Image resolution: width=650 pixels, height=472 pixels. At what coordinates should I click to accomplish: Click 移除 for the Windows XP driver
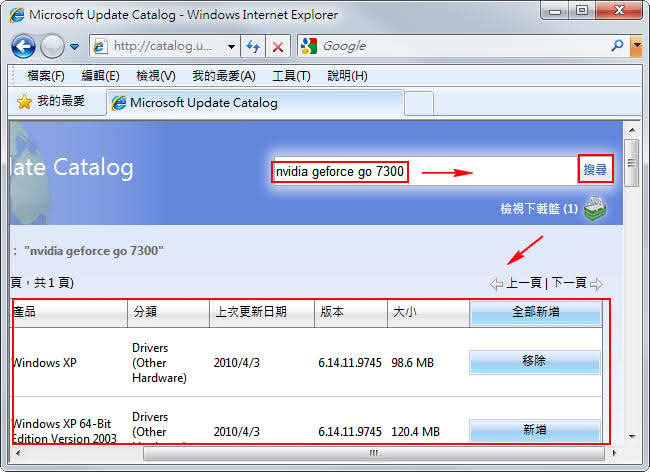tap(534, 362)
